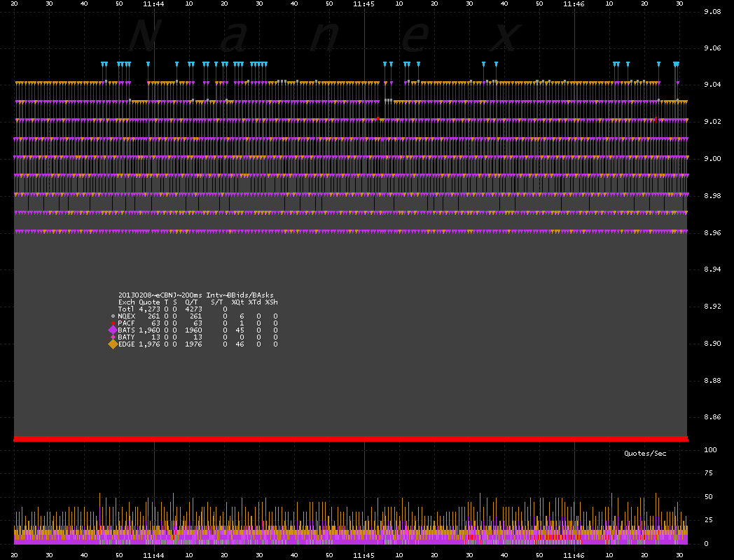Click the 75 label on quotes axis
Viewport: 734px width, 560px height.
[708, 473]
